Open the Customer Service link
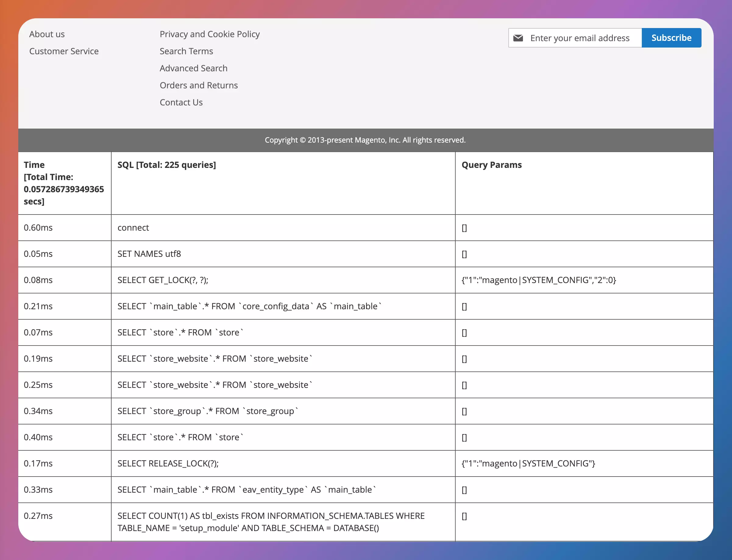The image size is (732, 560). tap(64, 51)
